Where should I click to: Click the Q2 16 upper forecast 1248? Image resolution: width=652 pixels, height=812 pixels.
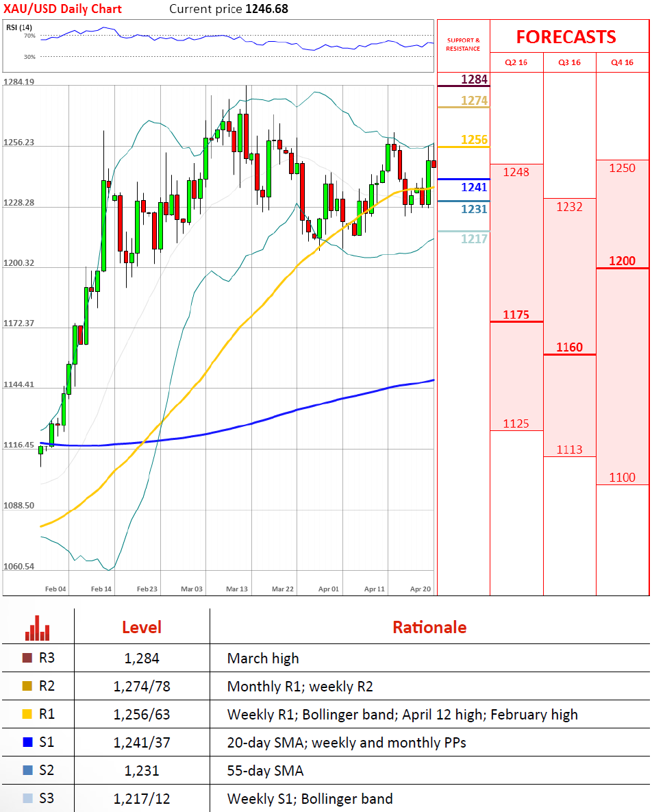pos(516,172)
